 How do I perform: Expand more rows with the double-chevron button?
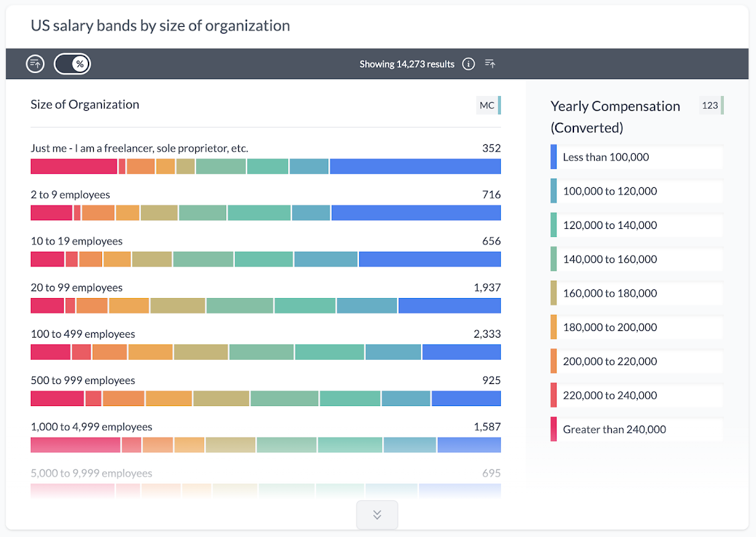(x=377, y=515)
